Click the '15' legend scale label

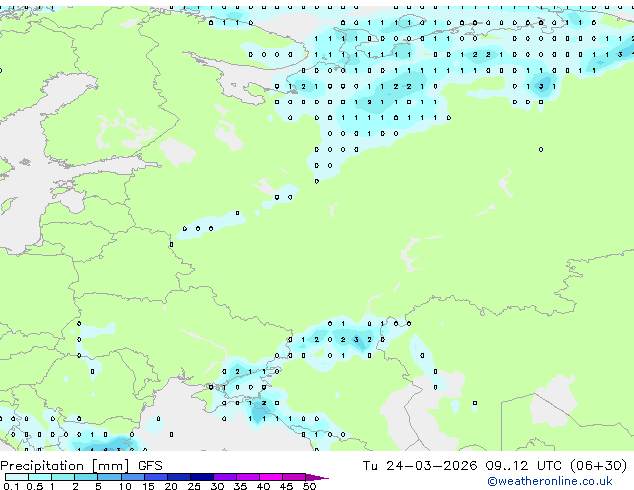tap(148, 486)
